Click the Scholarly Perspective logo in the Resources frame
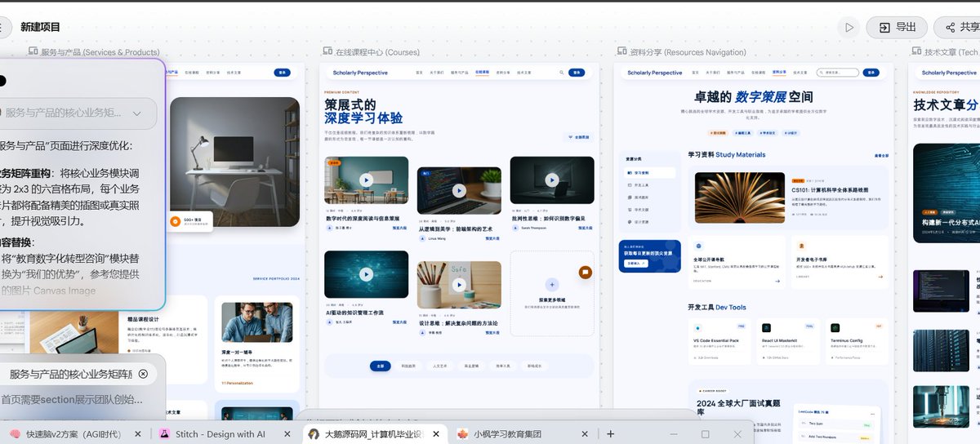The image size is (980, 444). point(654,73)
